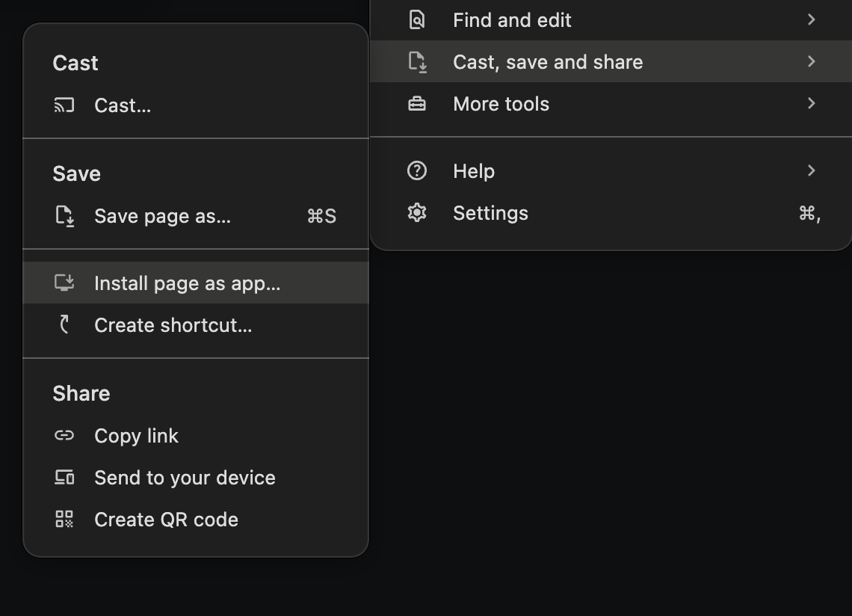Click the More tools toolbox icon
The height and width of the screenshot is (616, 852).
coord(417,103)
